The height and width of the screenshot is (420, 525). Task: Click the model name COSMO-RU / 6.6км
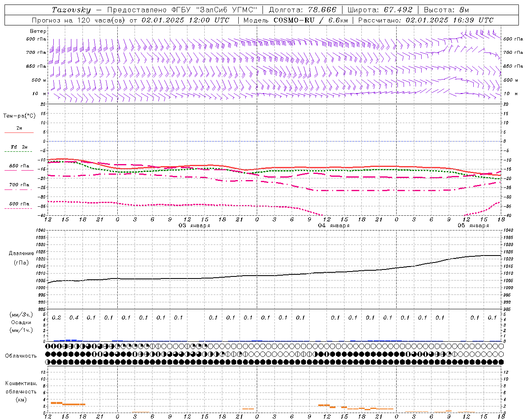click(310, 20)
